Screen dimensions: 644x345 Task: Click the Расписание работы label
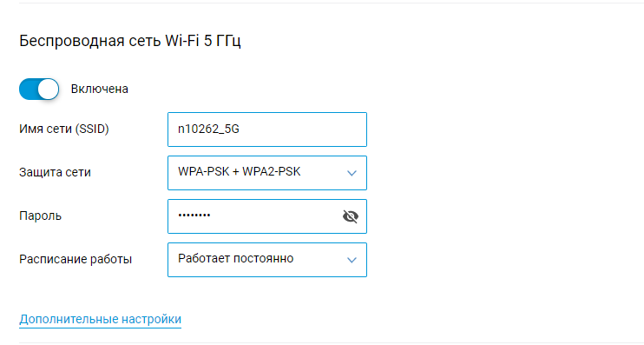coord(76,260)
